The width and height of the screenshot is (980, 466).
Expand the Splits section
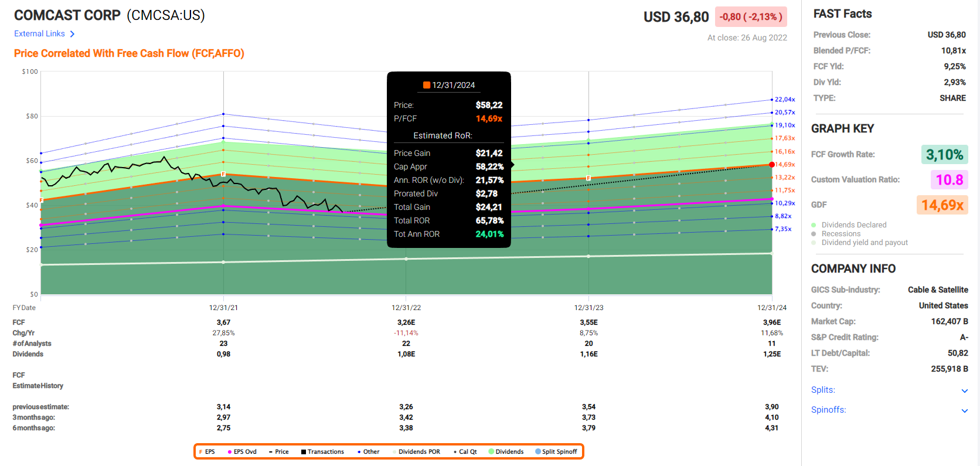pos(964,391)
